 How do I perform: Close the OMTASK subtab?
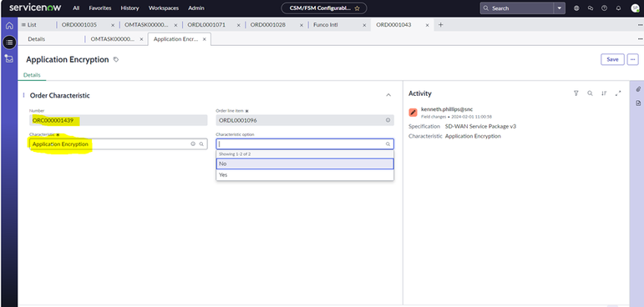coord(141,39)
